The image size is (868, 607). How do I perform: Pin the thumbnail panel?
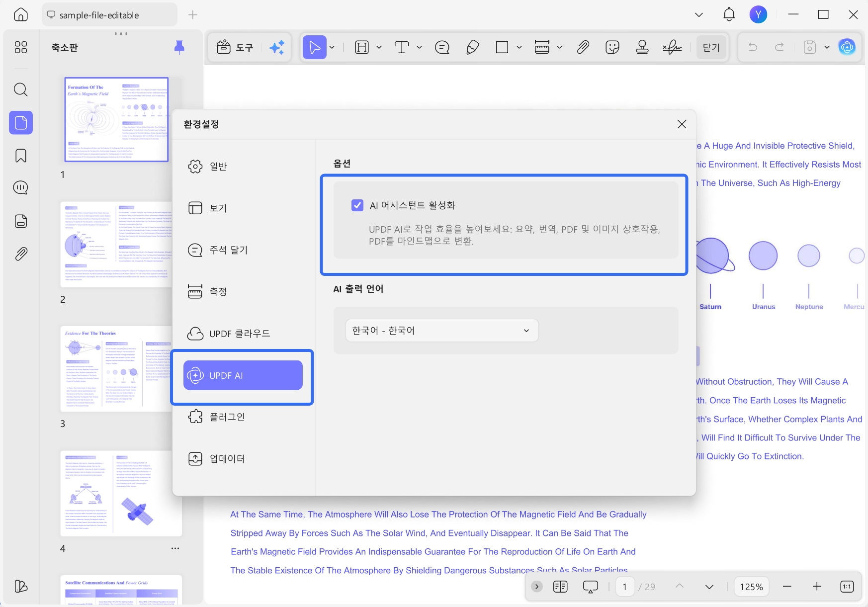click(x=179, y=47)
